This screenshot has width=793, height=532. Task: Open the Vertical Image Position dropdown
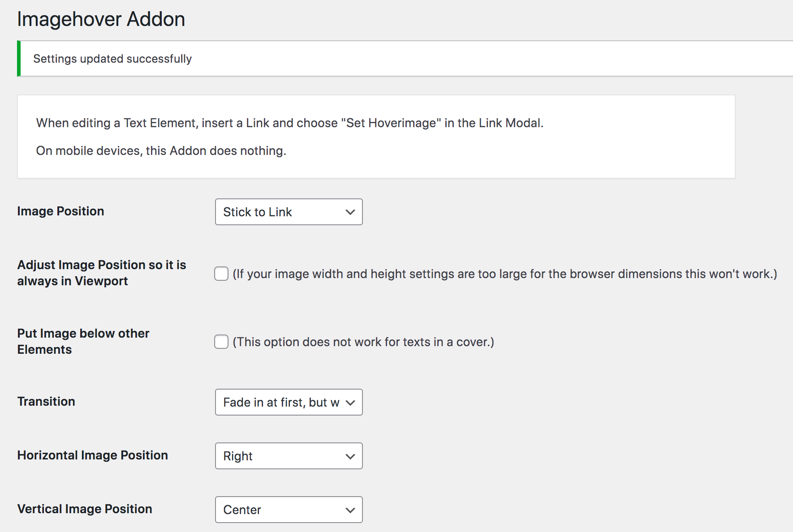[x=289, y=510]
